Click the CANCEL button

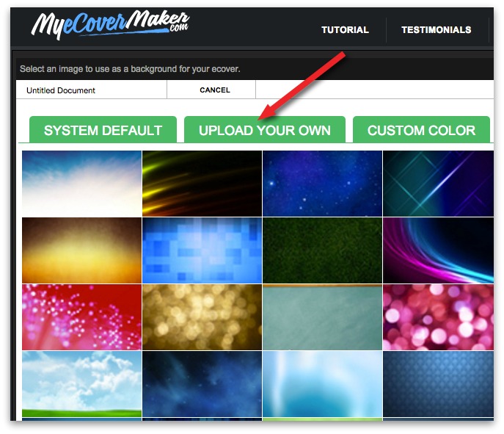215,90
